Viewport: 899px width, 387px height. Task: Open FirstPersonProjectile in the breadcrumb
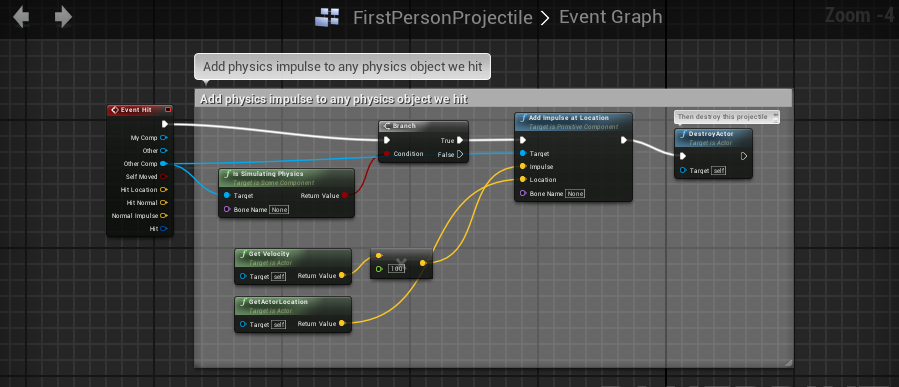point(443,18)
